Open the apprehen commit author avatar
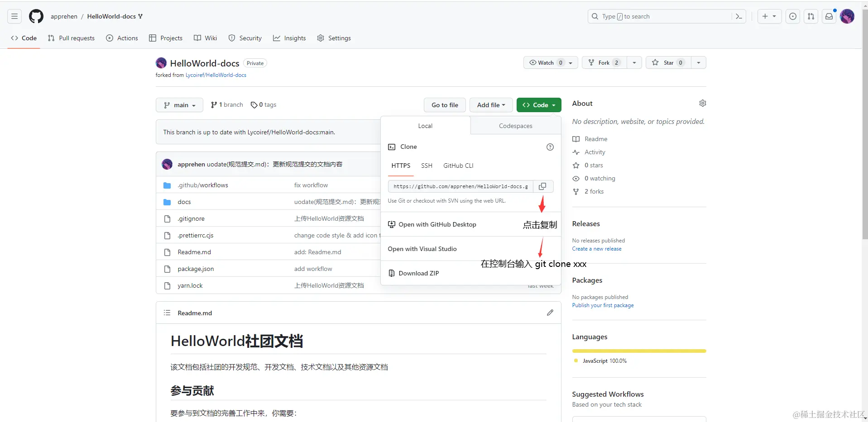Image resolution: width=868 pixels, height=422 pixels. coord(167,164)
